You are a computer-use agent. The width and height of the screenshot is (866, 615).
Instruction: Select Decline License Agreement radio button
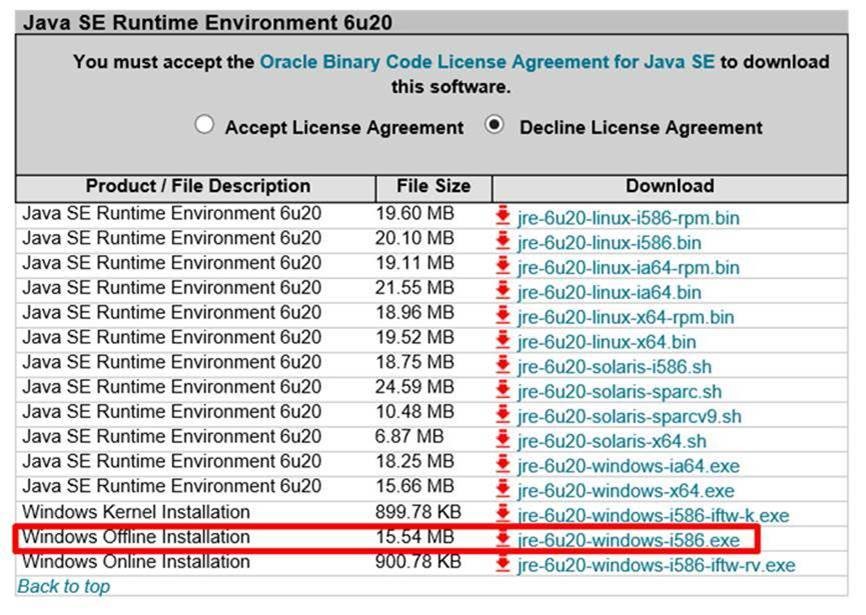(494, 124)
